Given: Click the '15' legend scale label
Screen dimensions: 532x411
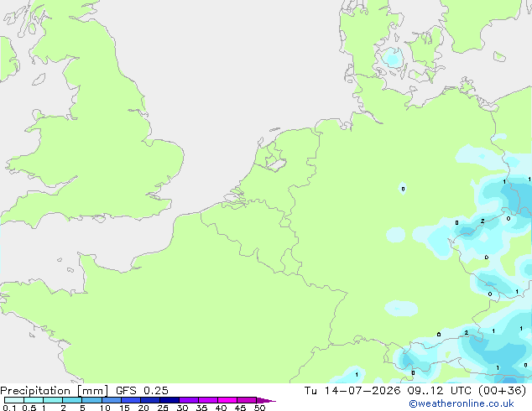Looking at the screenshot, I should point(124,408).
